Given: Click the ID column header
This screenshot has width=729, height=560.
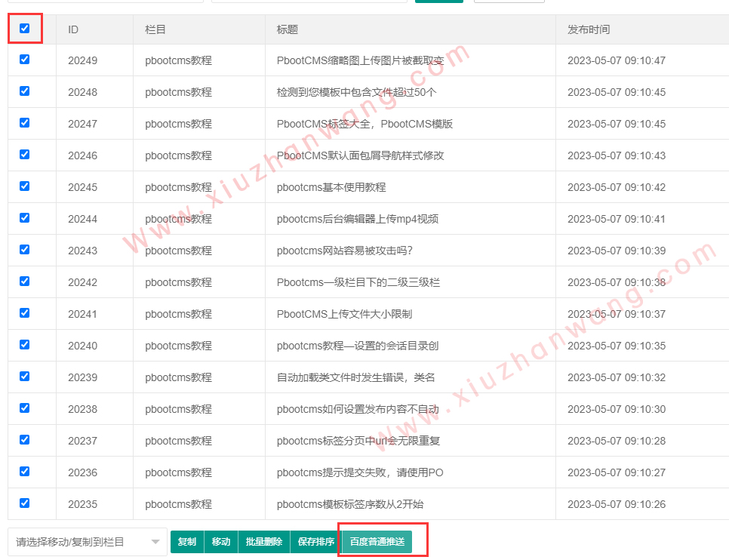Looking at the screenshot, I should (73, 29).
